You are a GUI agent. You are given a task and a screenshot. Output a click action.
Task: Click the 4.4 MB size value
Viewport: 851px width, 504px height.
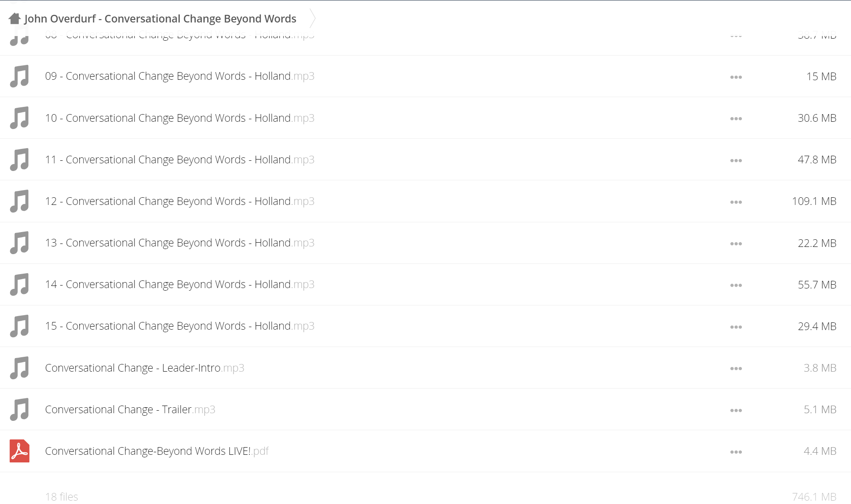[820, 451]
